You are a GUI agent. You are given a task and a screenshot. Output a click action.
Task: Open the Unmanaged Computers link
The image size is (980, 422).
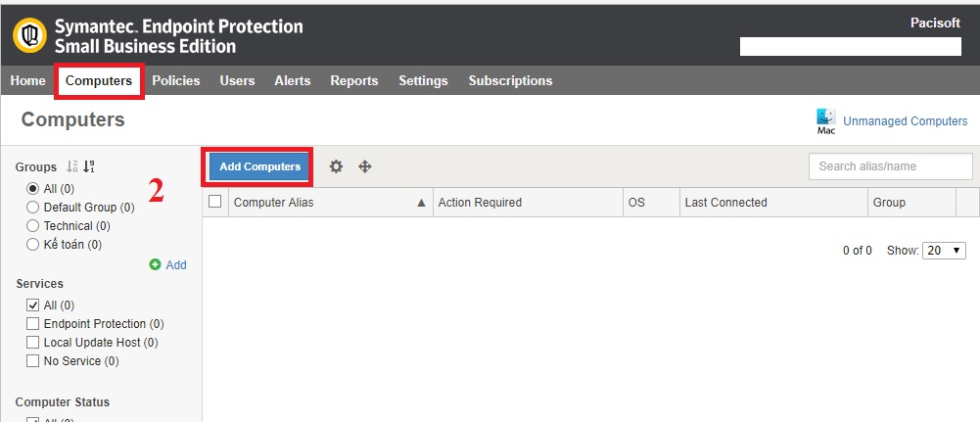pyautogui.click(x=905, y=121)
